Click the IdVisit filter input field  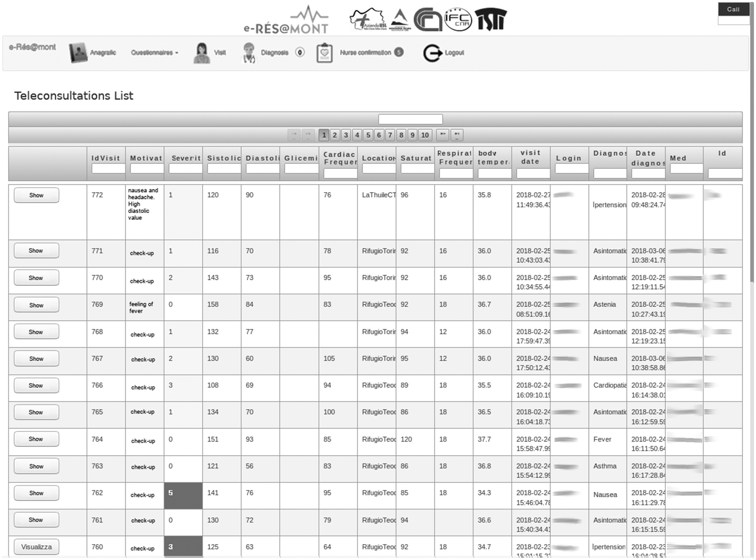pos(109,168)
